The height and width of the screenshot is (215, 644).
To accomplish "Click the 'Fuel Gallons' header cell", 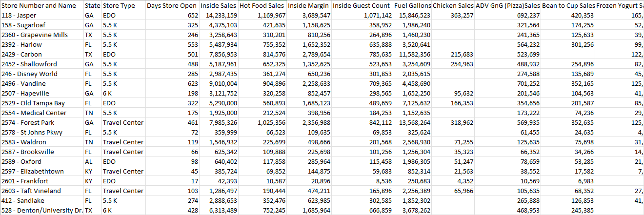I will 413,6.
